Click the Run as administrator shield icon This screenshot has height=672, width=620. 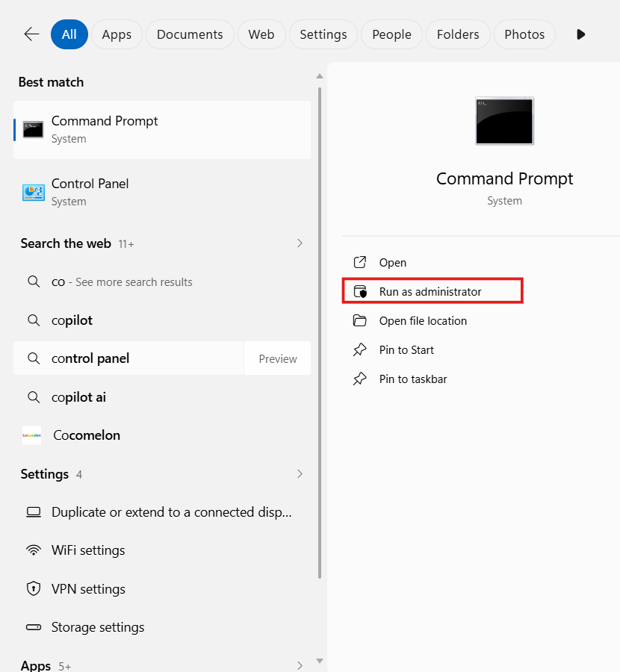coord(360,291)
